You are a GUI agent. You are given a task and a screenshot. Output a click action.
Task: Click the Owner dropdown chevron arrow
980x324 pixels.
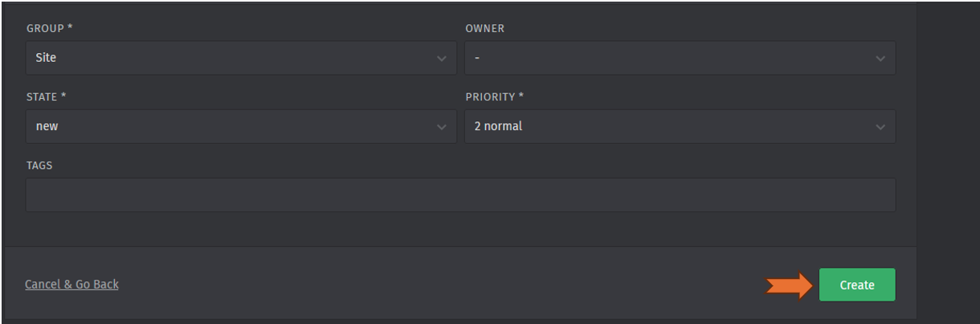tap(880, 59)
